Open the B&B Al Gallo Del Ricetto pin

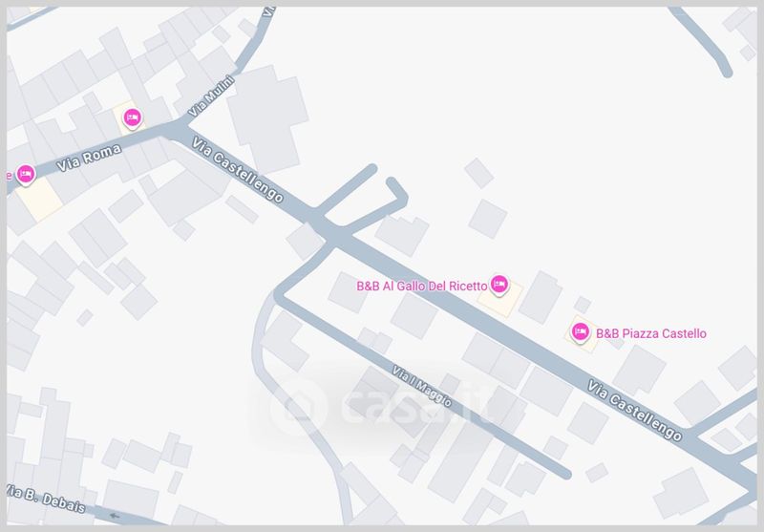499,285
